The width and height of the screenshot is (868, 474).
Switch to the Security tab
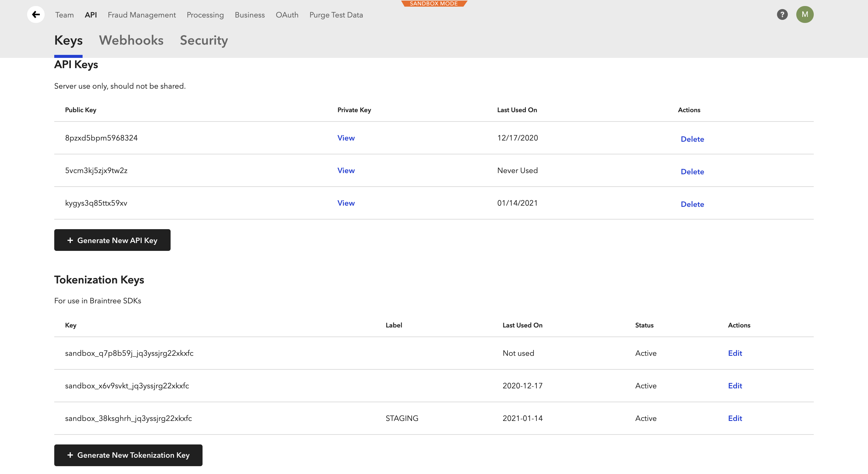click(203, 40)
